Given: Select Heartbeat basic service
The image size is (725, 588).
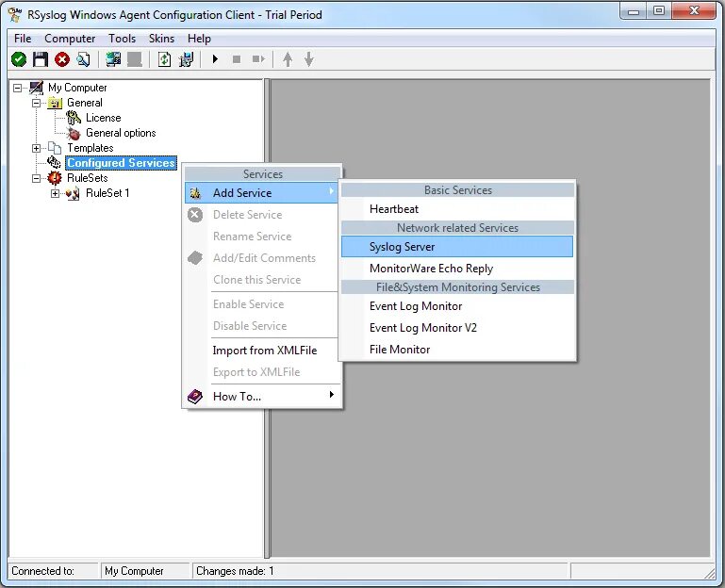Looking at the screenshot, I should coord(457,209).
